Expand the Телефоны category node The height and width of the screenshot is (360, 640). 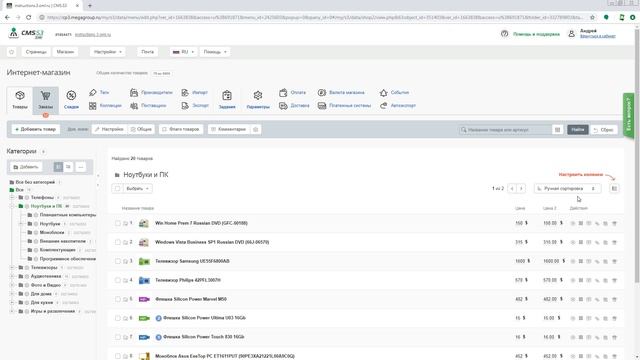coord(12,198)
